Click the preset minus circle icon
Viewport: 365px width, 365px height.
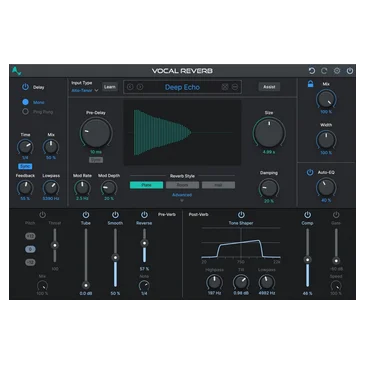point(235,87)
